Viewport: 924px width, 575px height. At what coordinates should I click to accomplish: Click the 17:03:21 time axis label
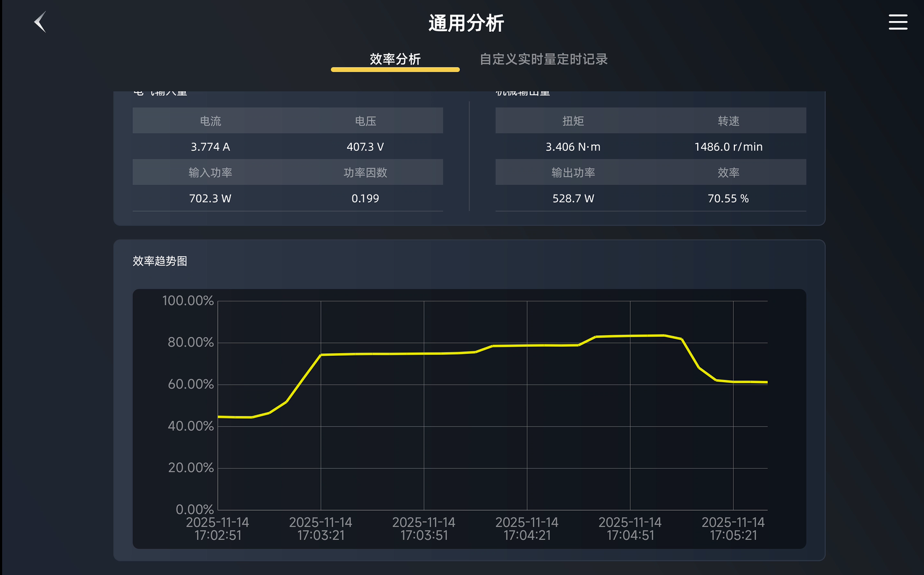pyautogui.click(x=321, y=535)
